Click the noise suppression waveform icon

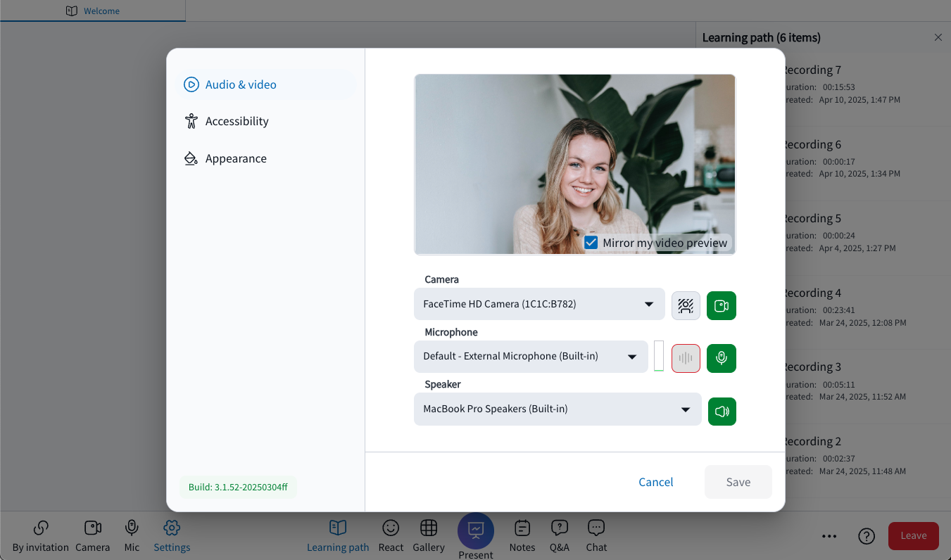pos(686,358)
